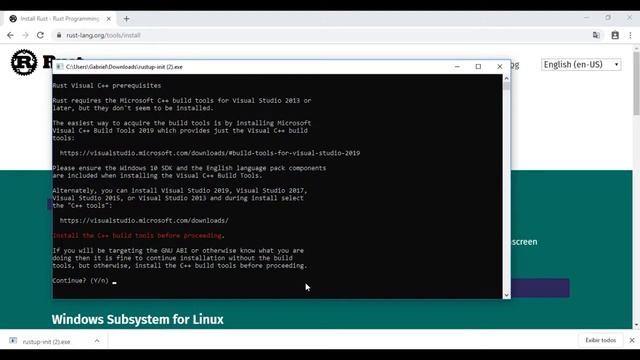640x360 pixels.
Task: Close the downloads bar
Action: (632, 340)
